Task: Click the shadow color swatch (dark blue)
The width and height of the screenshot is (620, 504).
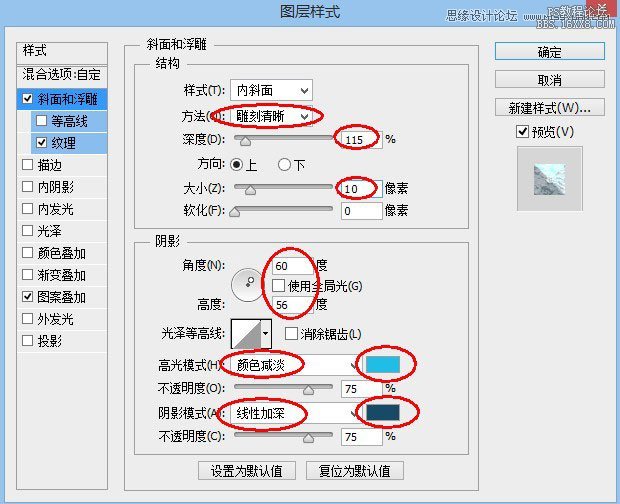Action: pyautogui.click(x=383, y=412)
